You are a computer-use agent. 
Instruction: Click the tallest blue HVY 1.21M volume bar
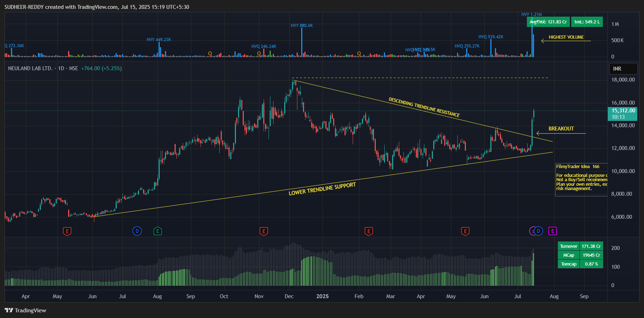[x=532, y=37]
